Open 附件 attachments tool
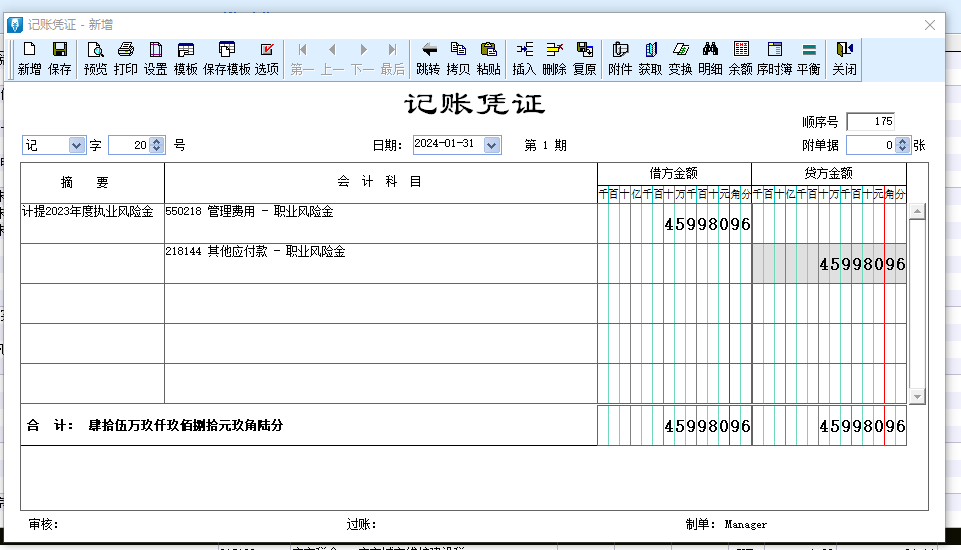 tap(620, 58)
